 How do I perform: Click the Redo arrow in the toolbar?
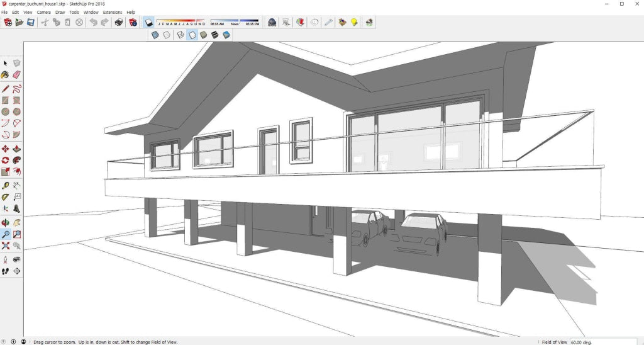(105, 23)
